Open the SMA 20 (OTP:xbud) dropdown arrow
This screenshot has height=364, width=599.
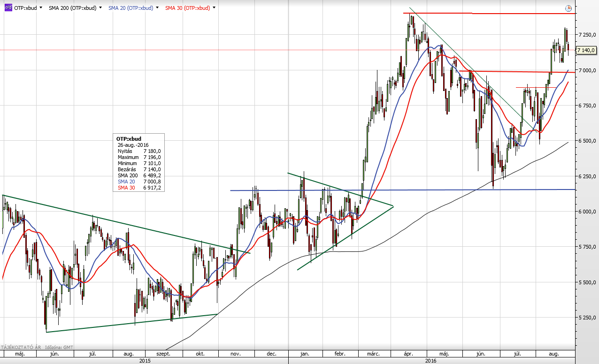click(x=156, y=8)
